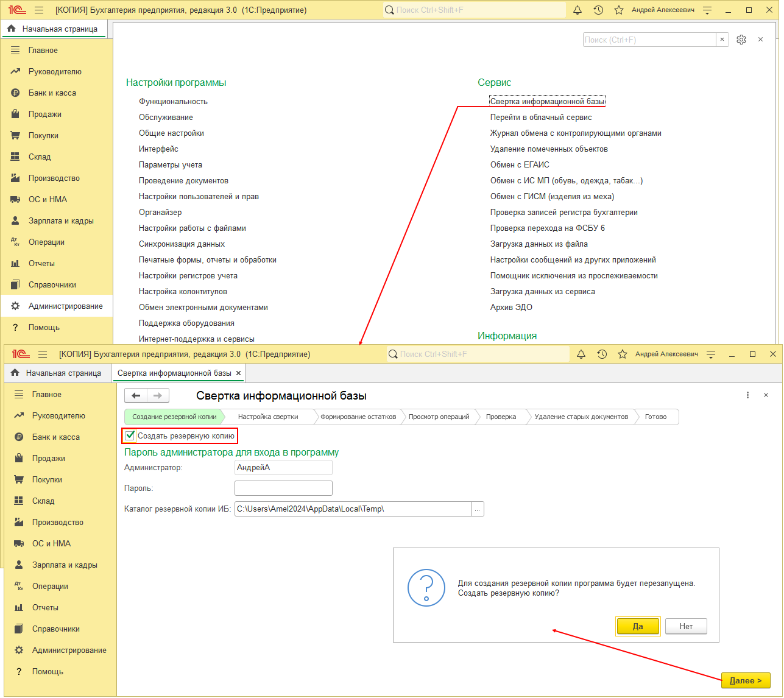The width and height of the screenshot is (784, 698).
Task: Open Отчеты section in lower window sidebar
Action: (x=60, y=607)
